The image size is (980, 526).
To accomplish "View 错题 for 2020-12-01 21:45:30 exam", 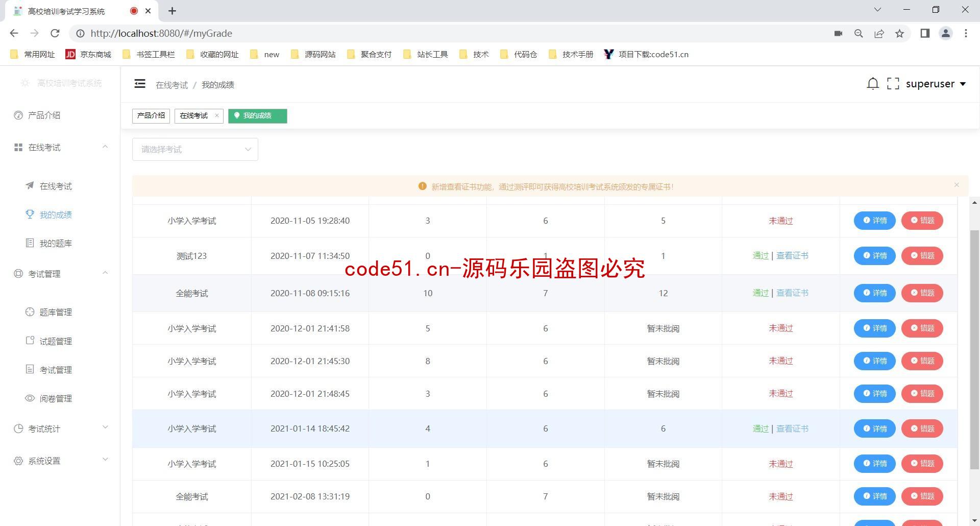I will [x=922, y=361].
